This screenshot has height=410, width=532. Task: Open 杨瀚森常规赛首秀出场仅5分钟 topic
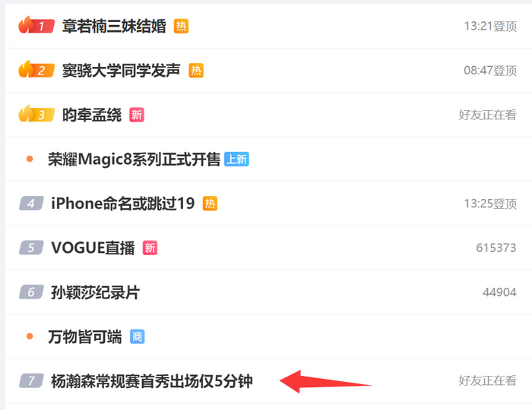(x=152, y=381)
